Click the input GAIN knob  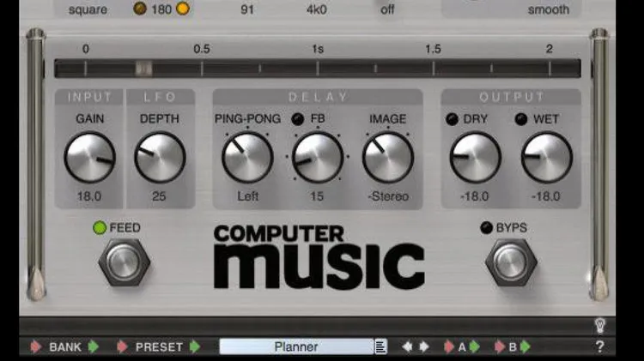pos(89,158)
